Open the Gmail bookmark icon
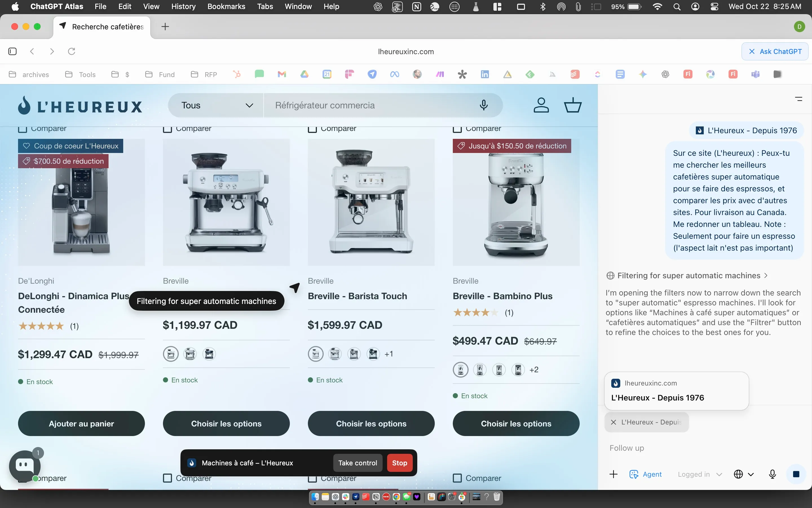 pos(282,74)
